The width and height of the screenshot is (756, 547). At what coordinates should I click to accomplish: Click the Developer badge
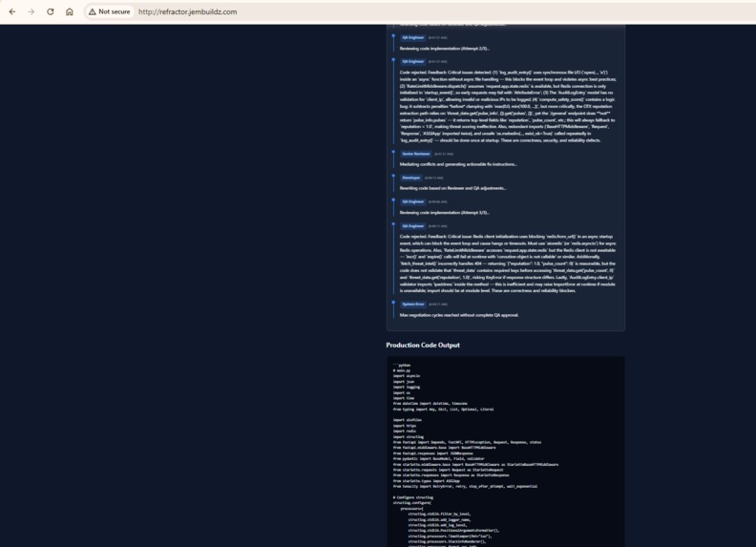[410, 178]
